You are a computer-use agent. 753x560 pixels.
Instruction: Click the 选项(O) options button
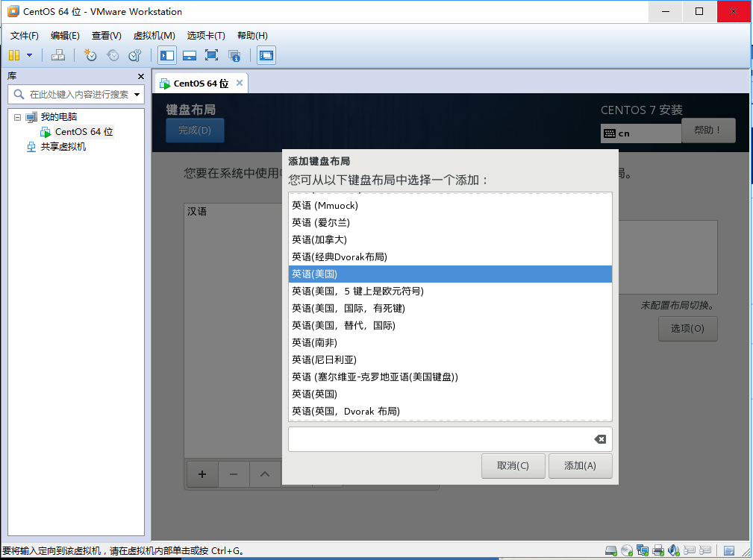(687, 329)
